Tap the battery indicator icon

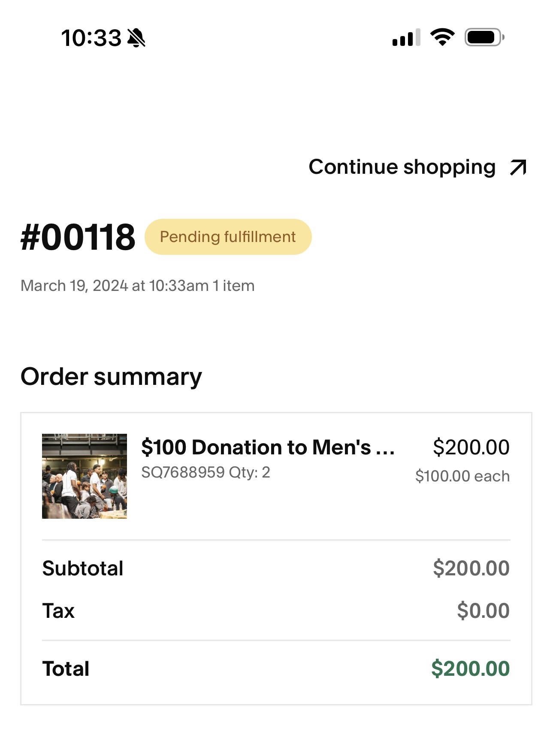point(484,37)
